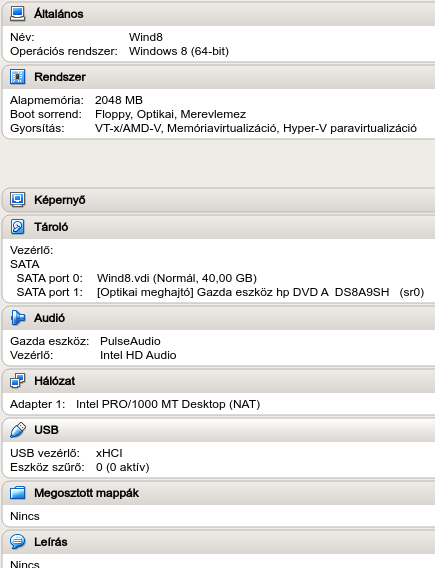Open the Leírás section title
Viewport: 435px width, 568px height.
[x=51, y=542]
